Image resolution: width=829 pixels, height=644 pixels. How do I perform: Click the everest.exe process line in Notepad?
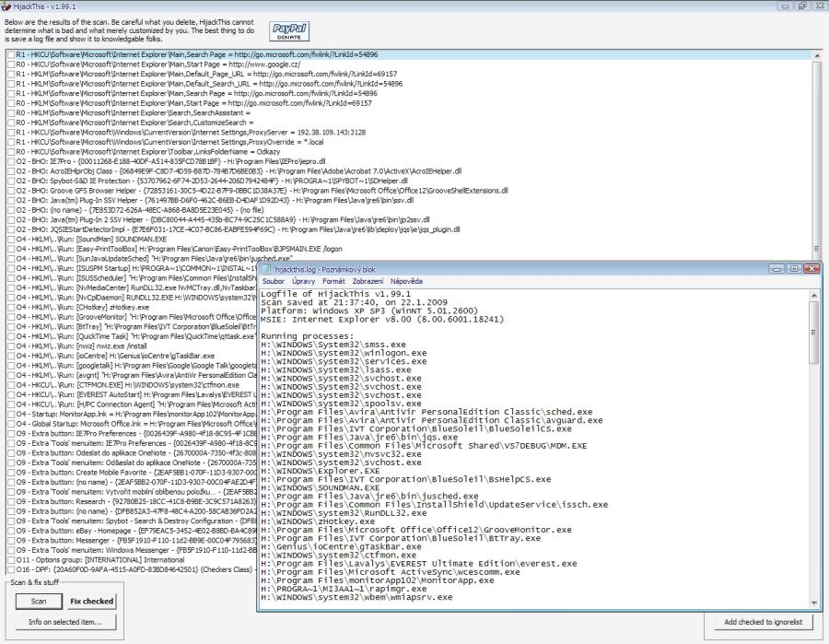tap(419, 564)
